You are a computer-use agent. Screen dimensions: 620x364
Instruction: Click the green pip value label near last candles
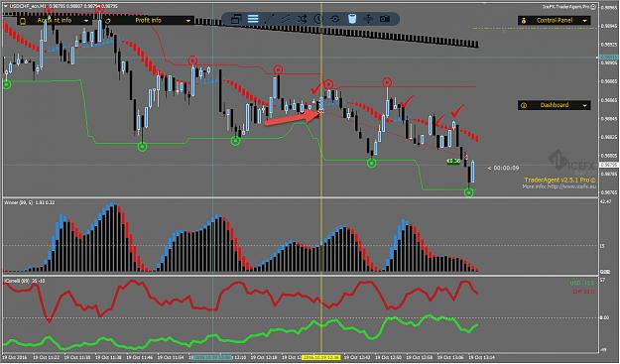(x=453, y=161)
